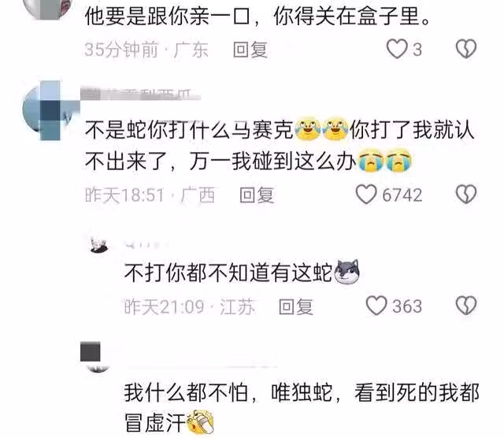Viewport: 504px width, 438px height.
Task: Select comment text 不是蛇你打什么马赛克
Action: coord(189,130)
